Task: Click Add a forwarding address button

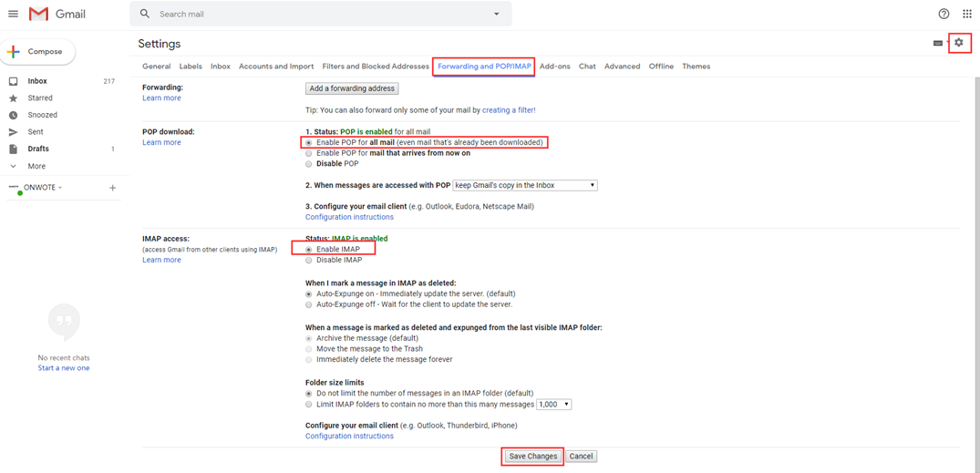Action: click(x=352, y=88)
